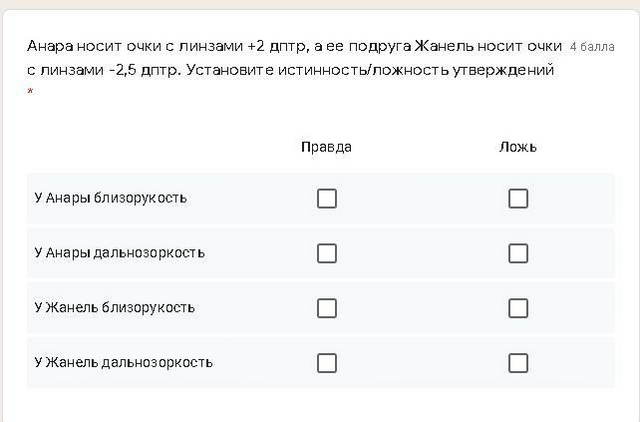This screenshot has height=422, width=640.
Task: Click the row label У Анары близорукость
Action: pos(111,198)
